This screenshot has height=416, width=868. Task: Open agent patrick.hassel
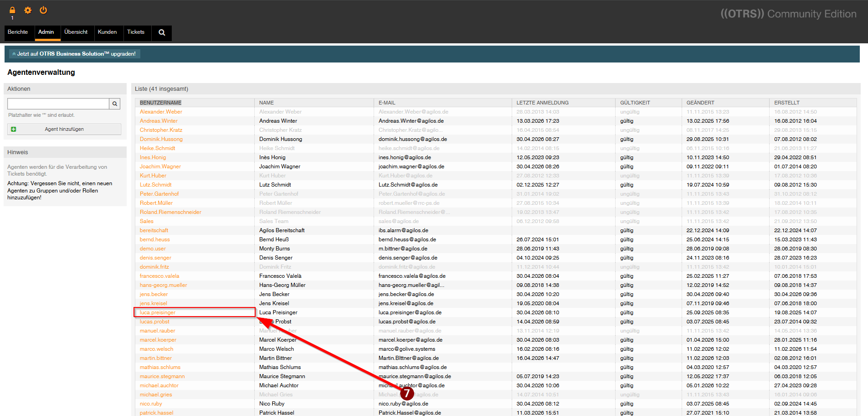click(x=156, y=413)
